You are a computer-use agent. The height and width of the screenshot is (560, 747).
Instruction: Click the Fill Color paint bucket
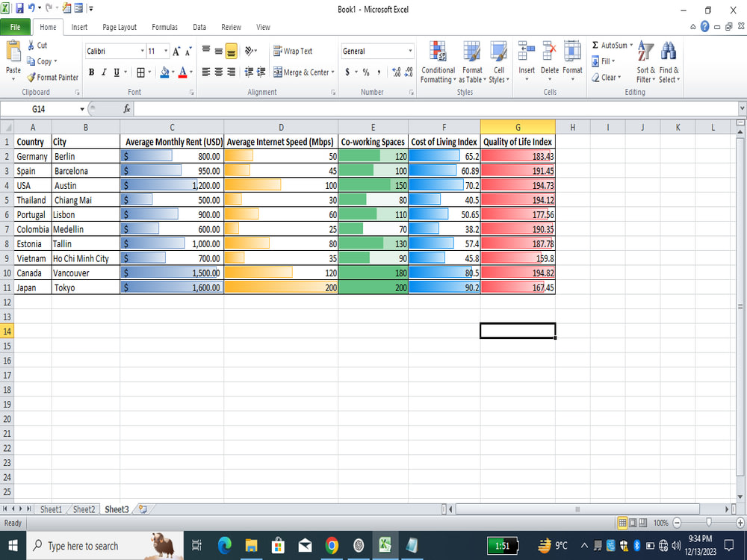164,72
